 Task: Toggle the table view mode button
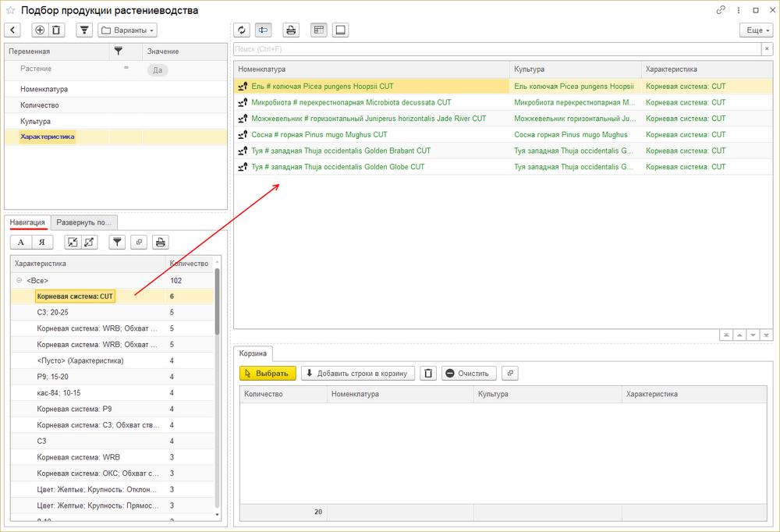(x=318, y=30)
